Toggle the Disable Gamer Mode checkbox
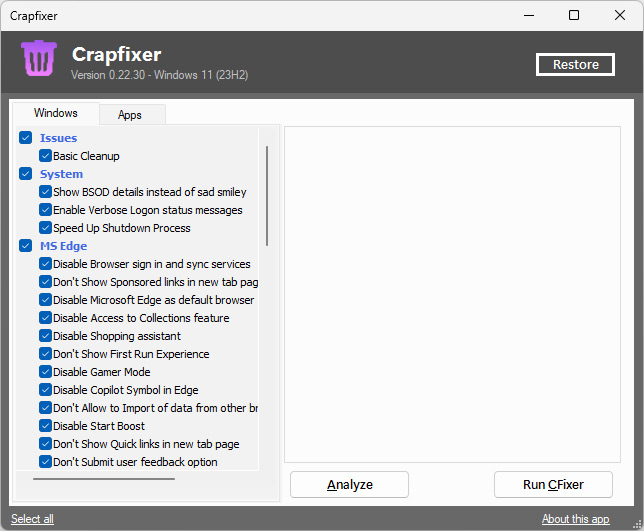644x531 pixels. (x=45, y=372)
